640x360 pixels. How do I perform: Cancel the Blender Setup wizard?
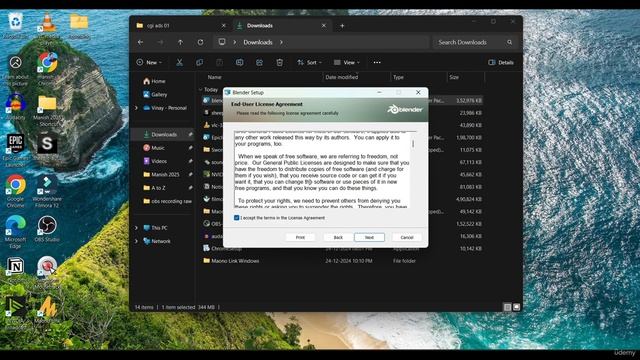(407, 237)
